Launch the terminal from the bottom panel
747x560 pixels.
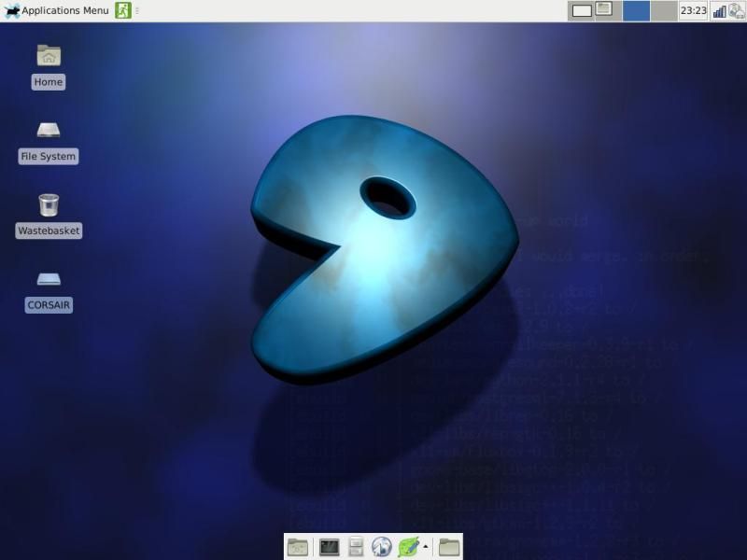[x=330, y=547]
